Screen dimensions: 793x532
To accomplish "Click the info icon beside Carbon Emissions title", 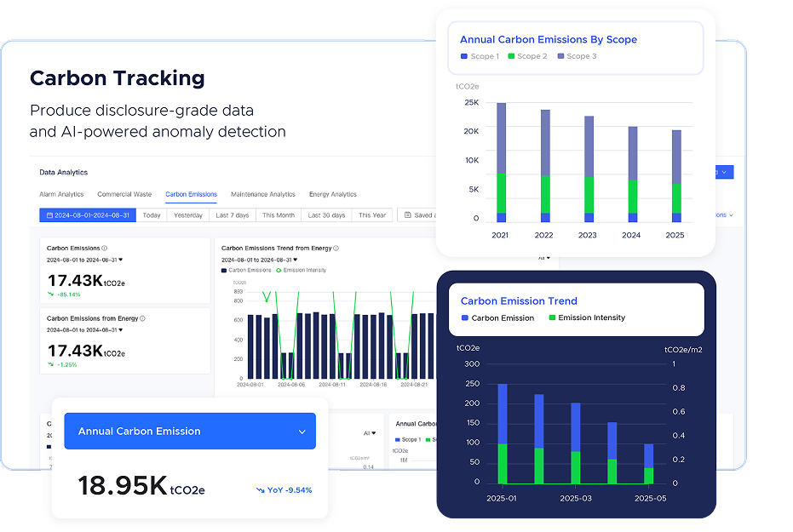I will [x=105, y=249].
